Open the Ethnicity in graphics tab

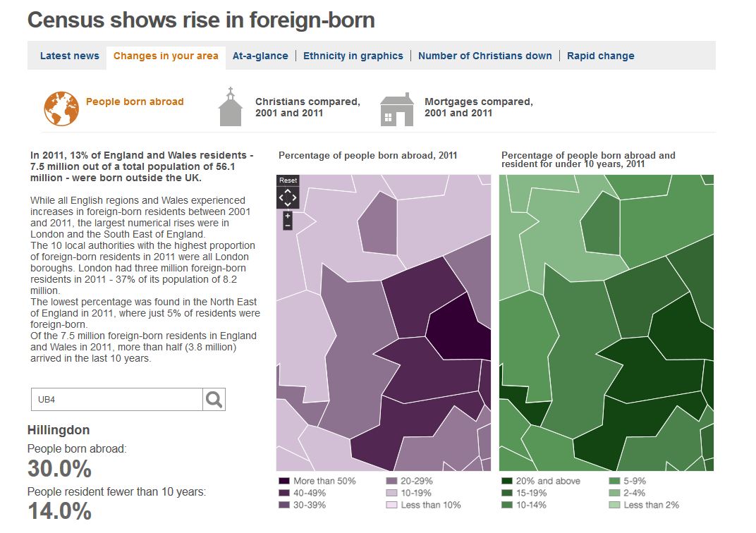(353, 56)
